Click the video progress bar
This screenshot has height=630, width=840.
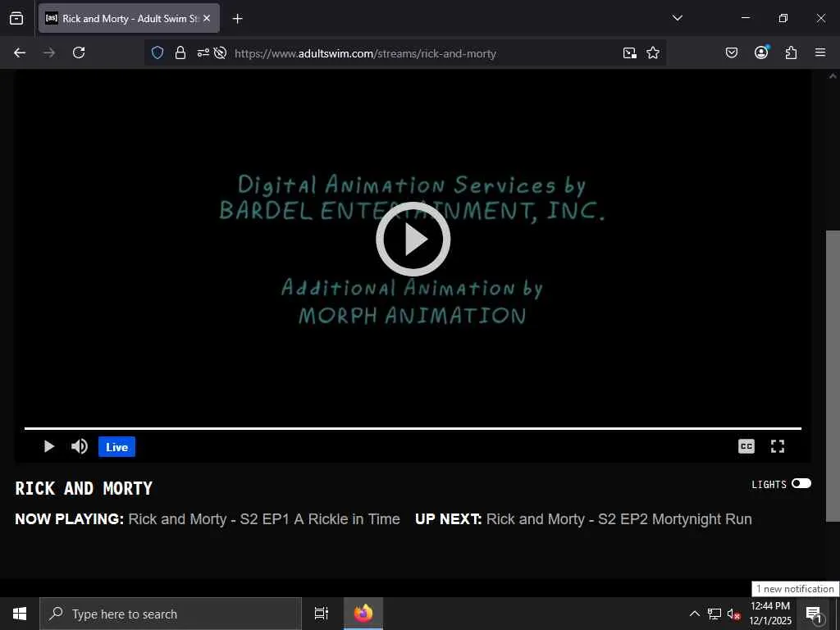pyautogui.click(x=413, y=428)
